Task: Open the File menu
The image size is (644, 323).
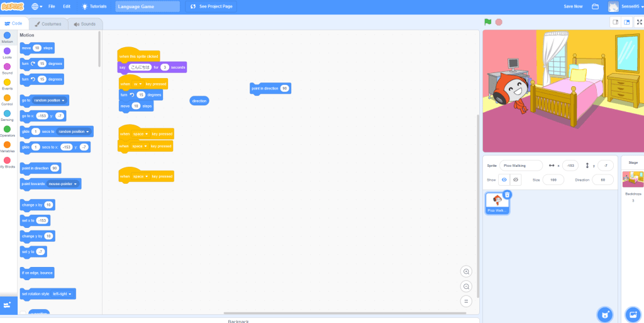Action: click(52, 6)
